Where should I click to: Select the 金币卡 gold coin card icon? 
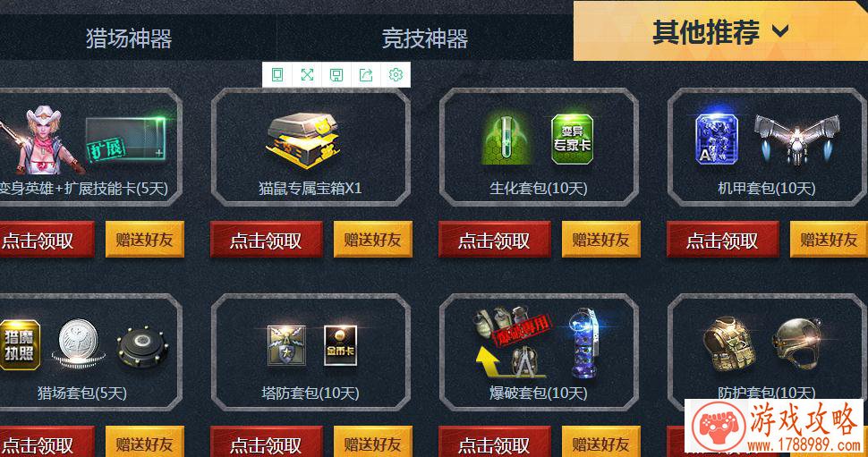point(340,346)
